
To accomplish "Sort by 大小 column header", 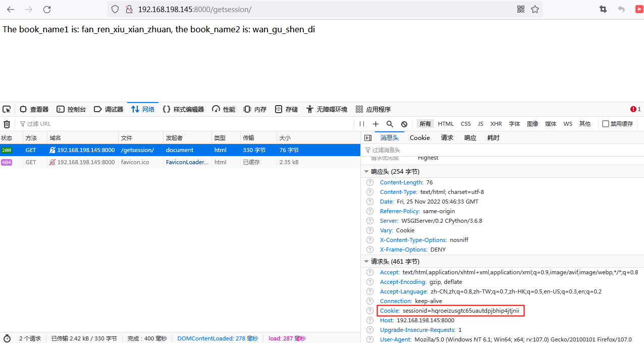I will (318, 138).
